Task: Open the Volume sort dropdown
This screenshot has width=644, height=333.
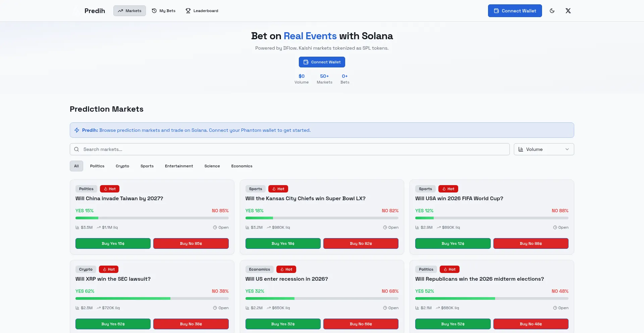Action: point(543,149)
